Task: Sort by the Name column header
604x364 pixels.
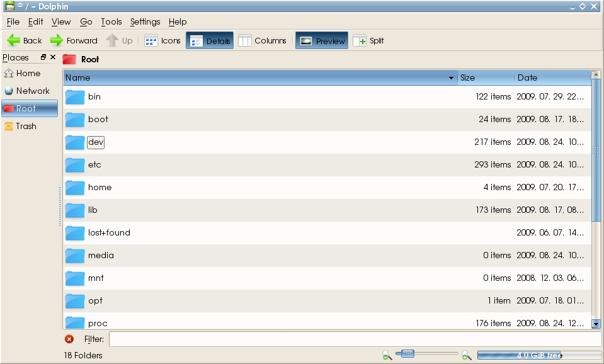Action: tap(260, 78)
